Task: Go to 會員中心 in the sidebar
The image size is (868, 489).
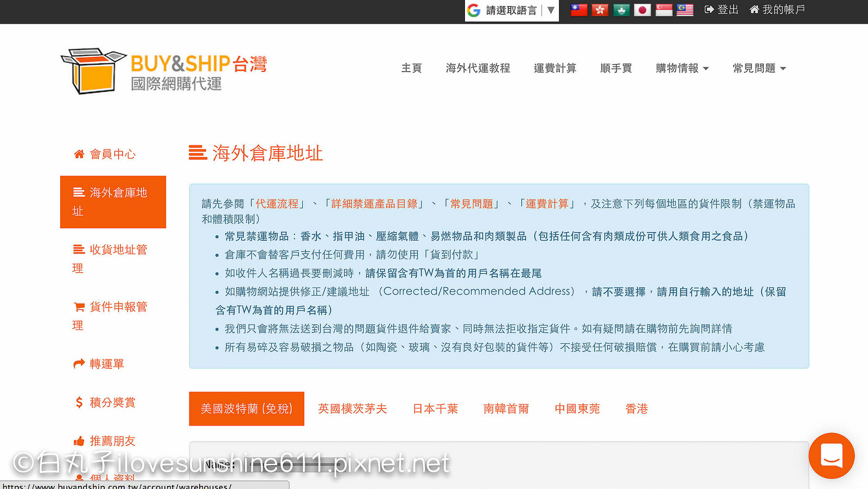Action: tap(112, 155)
